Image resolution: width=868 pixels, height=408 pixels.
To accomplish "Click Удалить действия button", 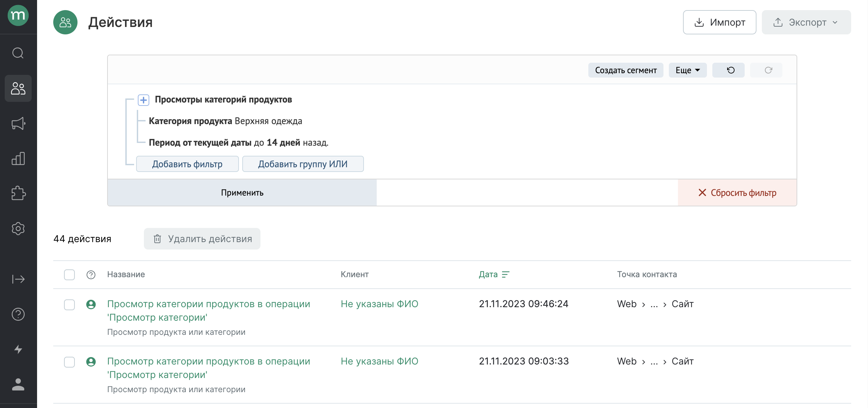I will coord(202,239).
